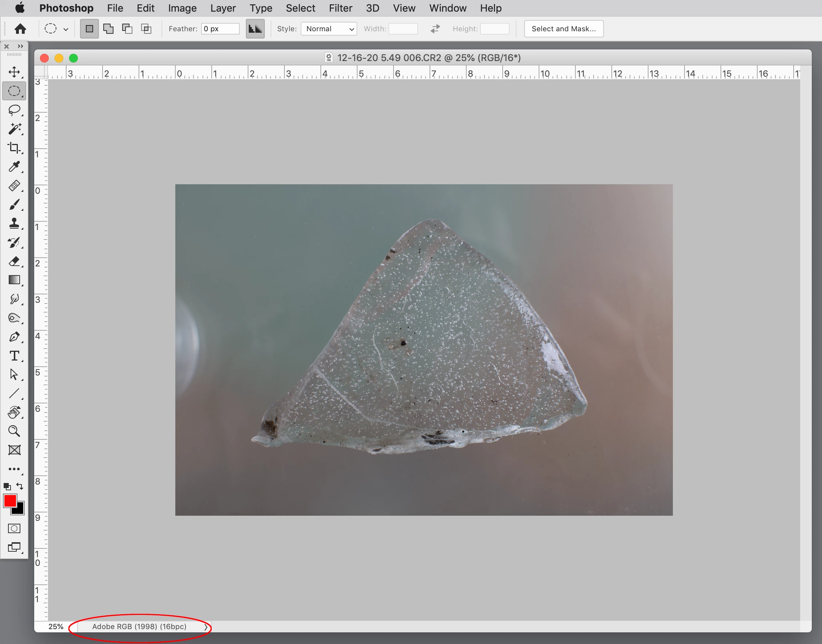822x644 pixels.
Task: Open the Style dropdown set to Normal
Action: coord(328,29)
